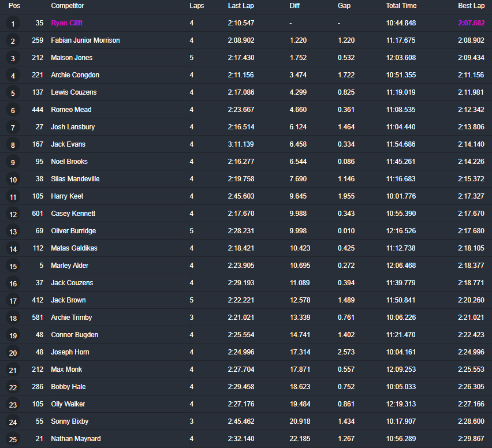Click position 10 circle badge

(13, 180)
